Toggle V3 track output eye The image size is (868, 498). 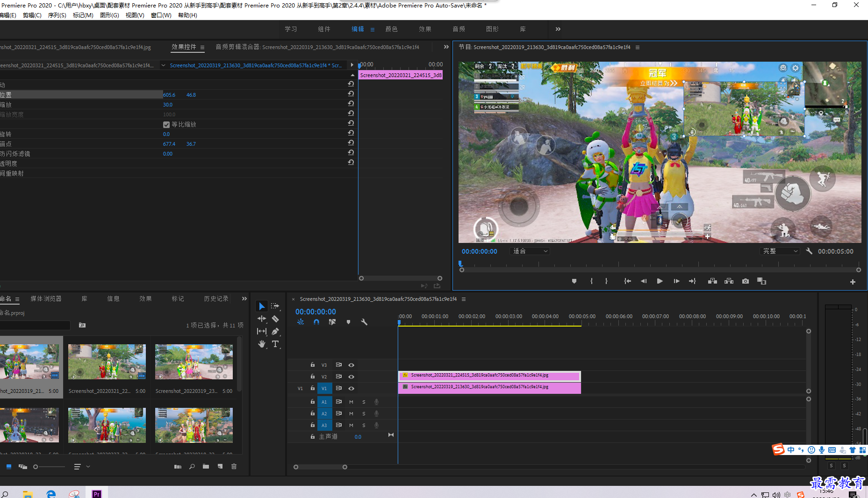point(351,365)
